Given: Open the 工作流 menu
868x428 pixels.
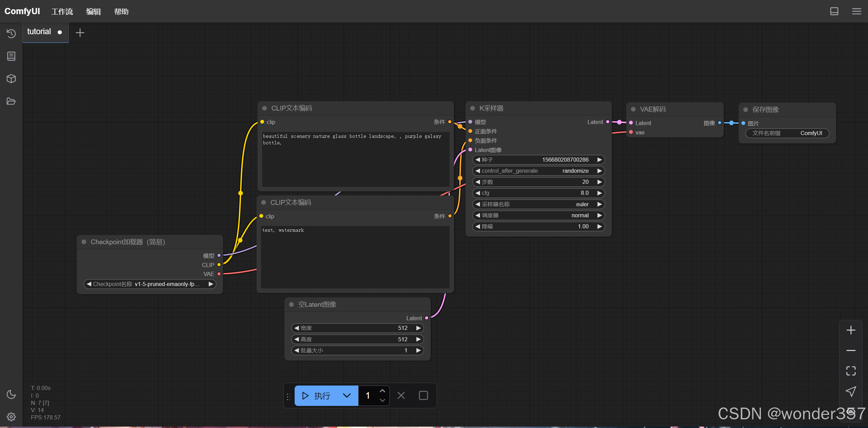Looking at the screenshot, I should pyautogui.click(x=62, y=12).
